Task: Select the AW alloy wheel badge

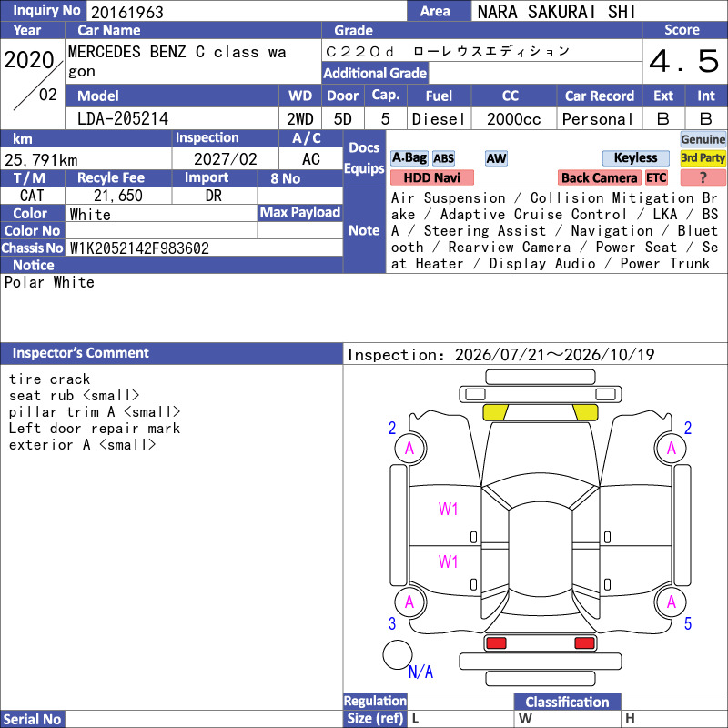Action: coord(496,158)
